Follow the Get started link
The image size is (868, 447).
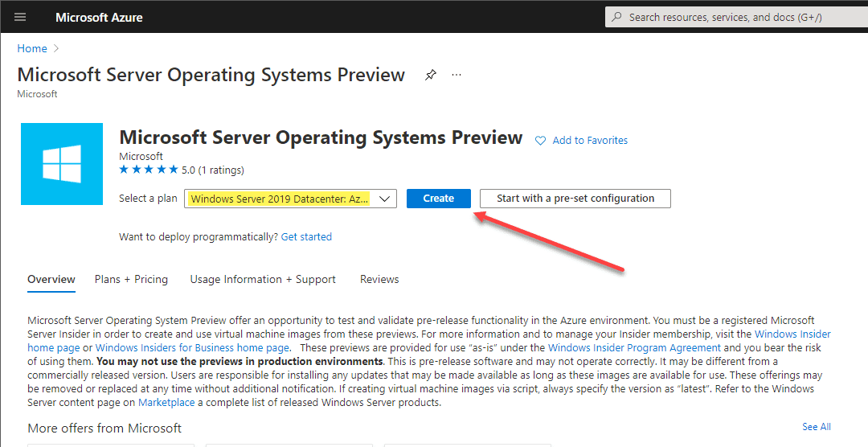[x=306, y=237]
